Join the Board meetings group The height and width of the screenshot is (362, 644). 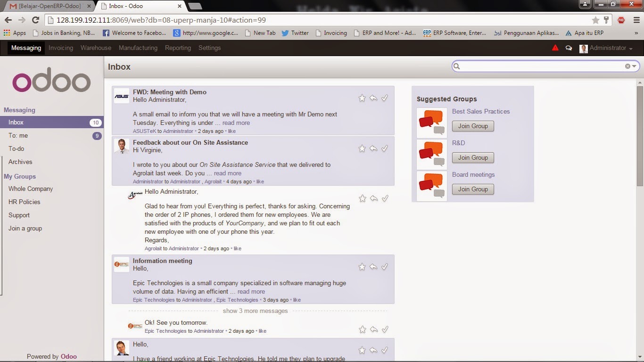pos(473,189)
